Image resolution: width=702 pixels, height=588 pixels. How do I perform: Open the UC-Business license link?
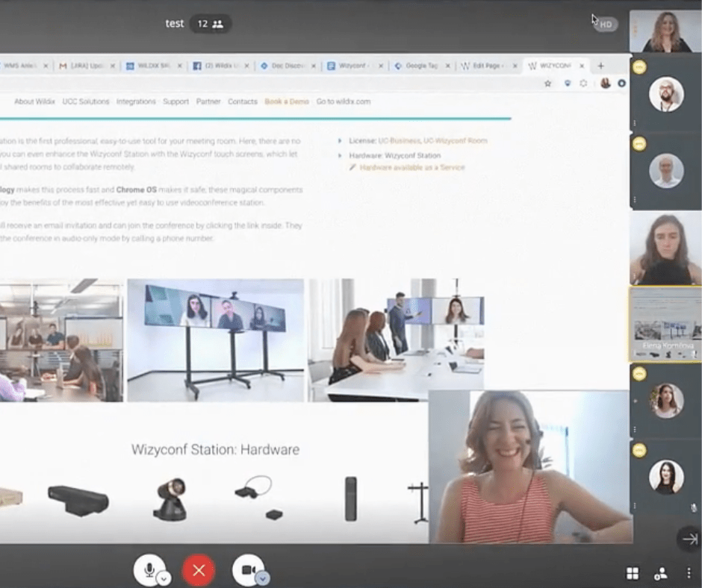point(400,140)
